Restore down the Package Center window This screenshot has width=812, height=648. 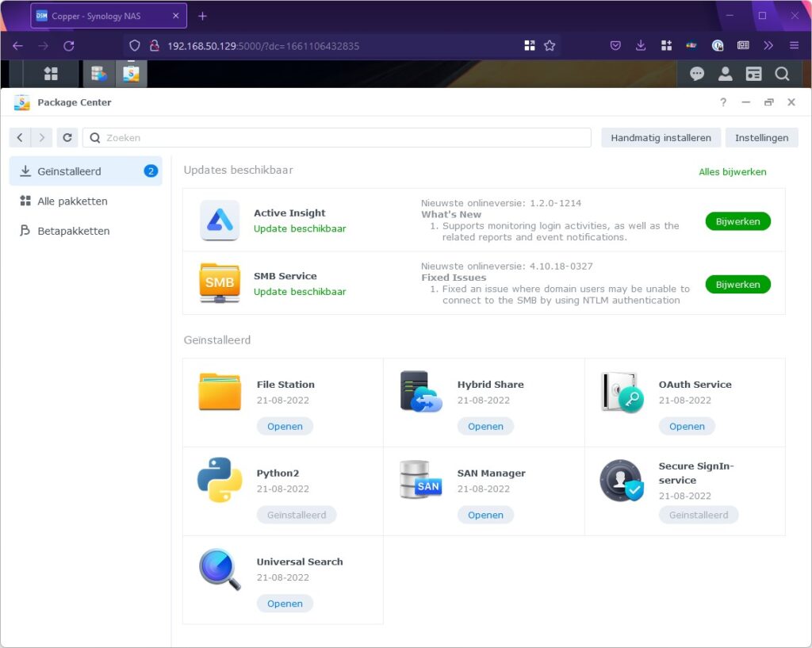(x=768, y=102)
